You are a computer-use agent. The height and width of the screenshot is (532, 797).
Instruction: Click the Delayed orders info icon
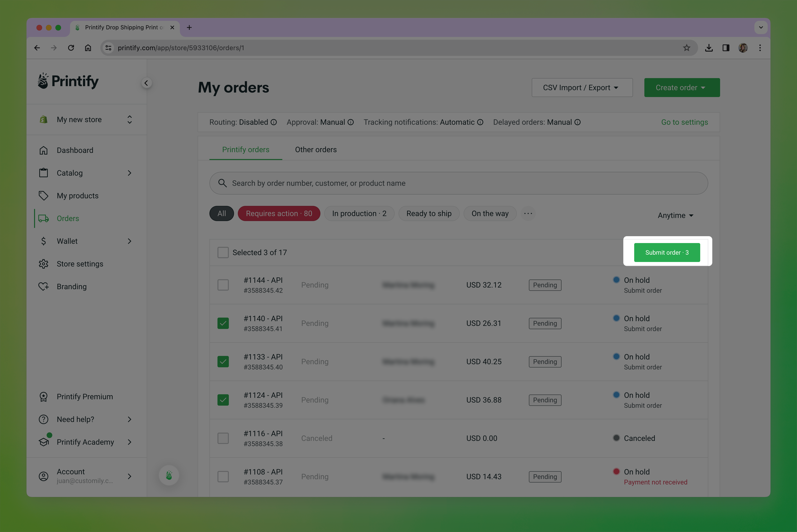tap(577, 122)
